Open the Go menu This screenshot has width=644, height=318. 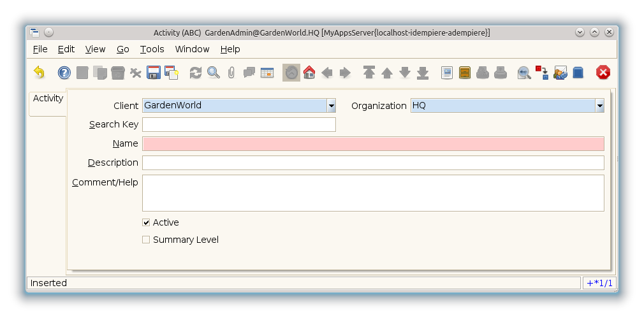click(x=122, y=49)
